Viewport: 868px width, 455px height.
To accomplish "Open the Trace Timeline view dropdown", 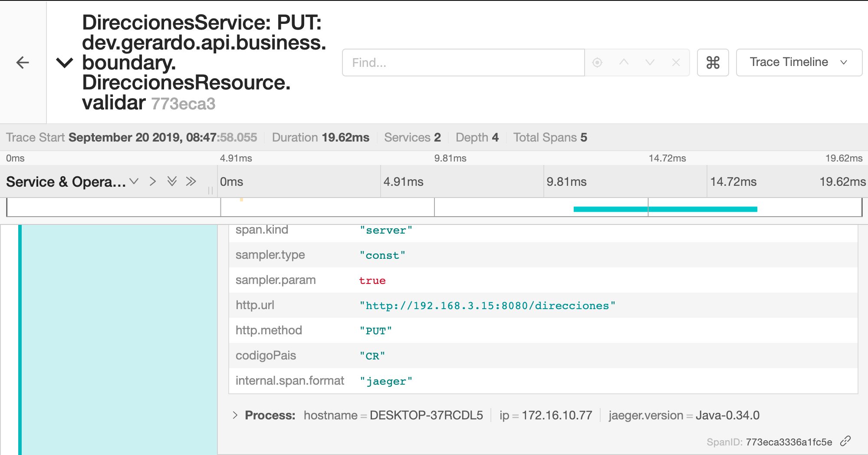I will (799, 63).
